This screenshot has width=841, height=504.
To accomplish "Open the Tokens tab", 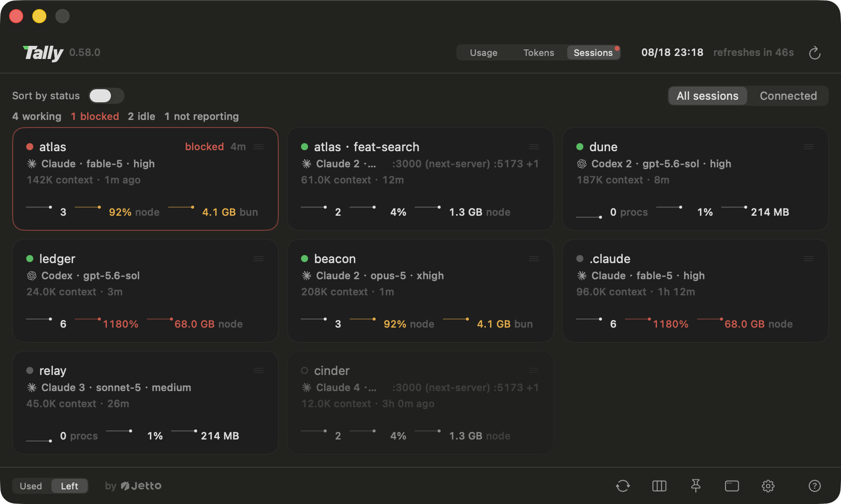I will 538,52.
